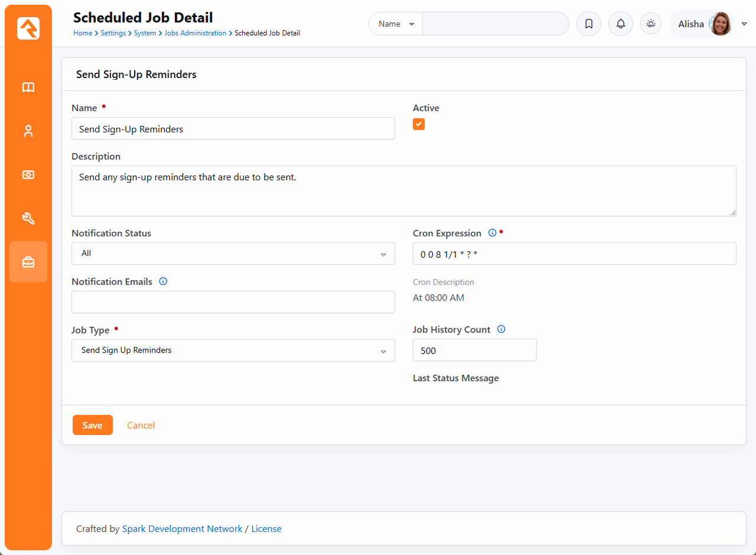Navigate to Jobs Administration breadcrumb

(x=195, y=33)
